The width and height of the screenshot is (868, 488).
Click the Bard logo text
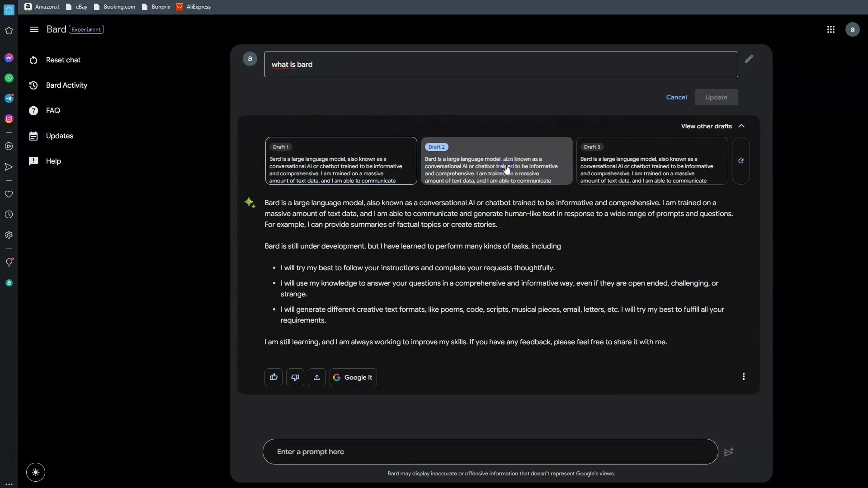tap(56, 29)
